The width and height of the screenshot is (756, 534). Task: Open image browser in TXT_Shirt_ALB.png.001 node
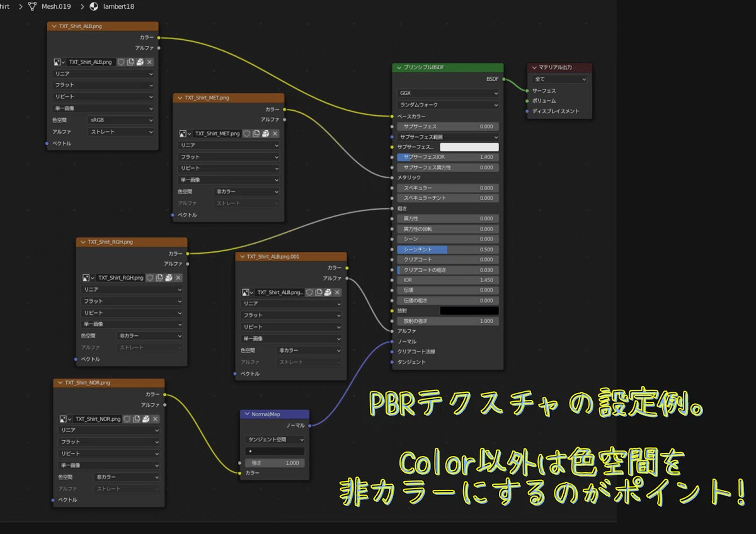(x=248, y=293)
